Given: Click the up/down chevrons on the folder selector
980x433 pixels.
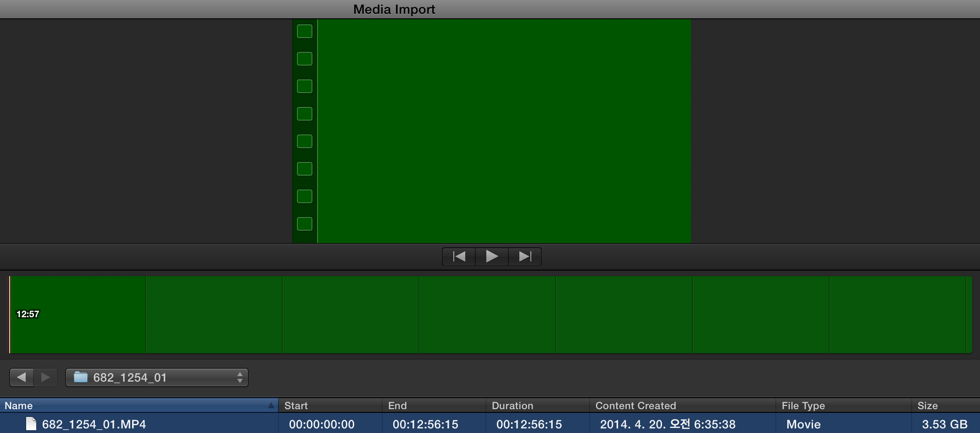Looking at the screenshot, I should pyautogui.click(x=240, y=377).
